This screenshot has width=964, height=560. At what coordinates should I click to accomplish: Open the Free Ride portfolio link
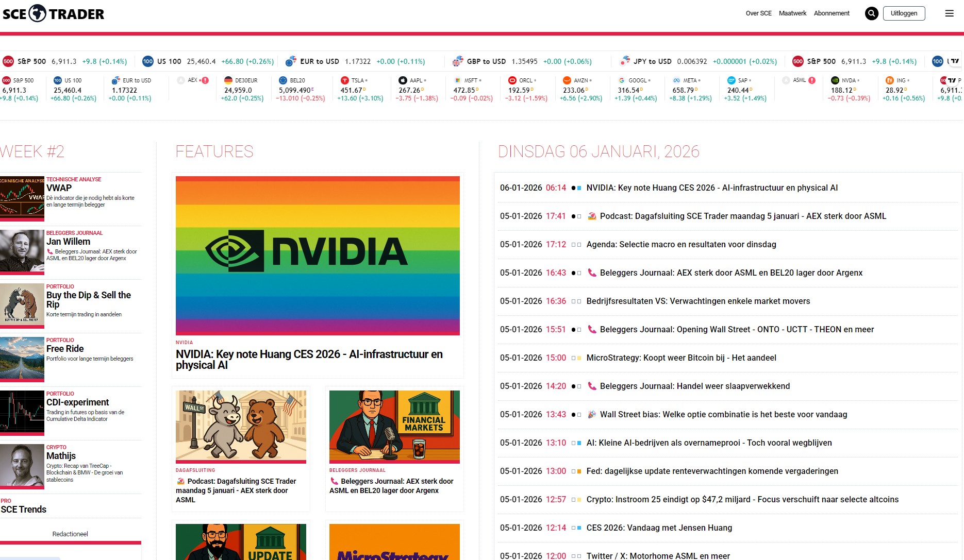pos(65,349)
